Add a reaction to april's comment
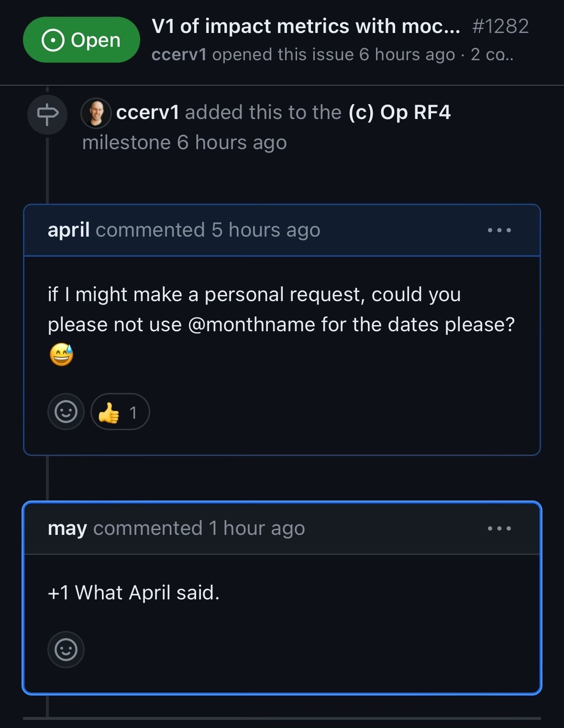The image size is (564, 728). click(66, 412)
